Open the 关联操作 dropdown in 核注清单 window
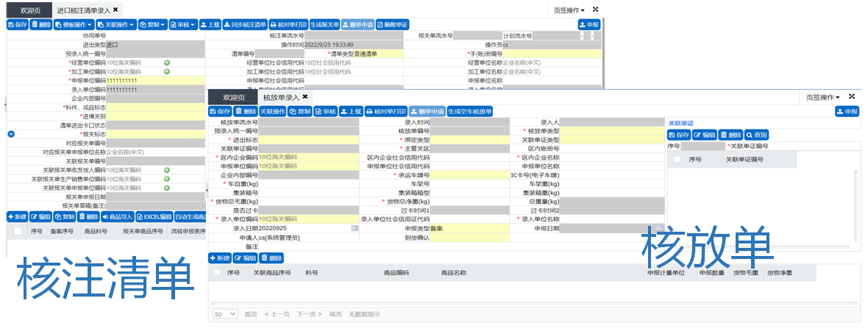 click(115, 24)
